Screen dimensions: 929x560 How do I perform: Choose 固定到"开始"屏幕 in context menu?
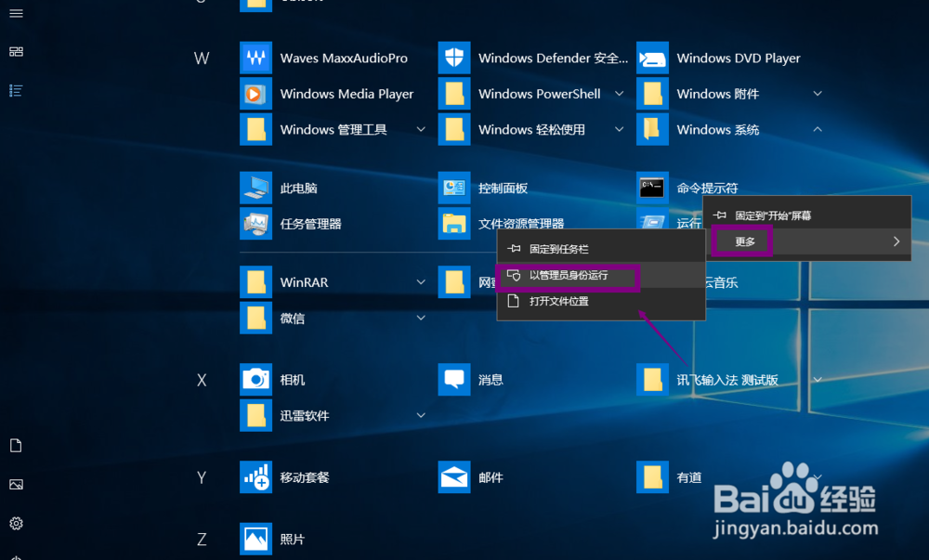click(x=807, y=215)
